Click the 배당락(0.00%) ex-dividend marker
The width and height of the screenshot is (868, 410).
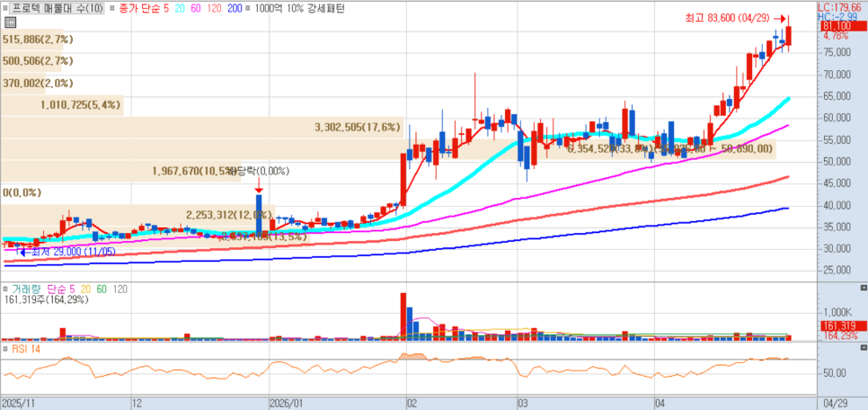point(261,171)
